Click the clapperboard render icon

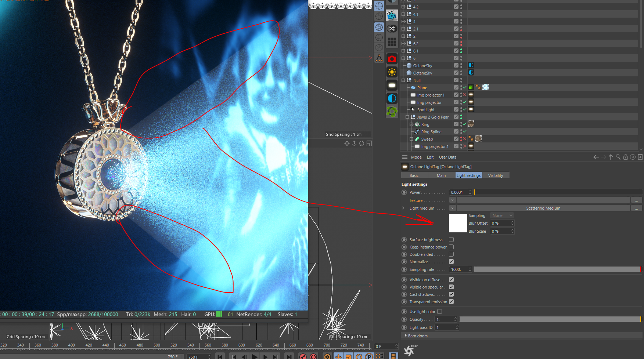(392, 15)
